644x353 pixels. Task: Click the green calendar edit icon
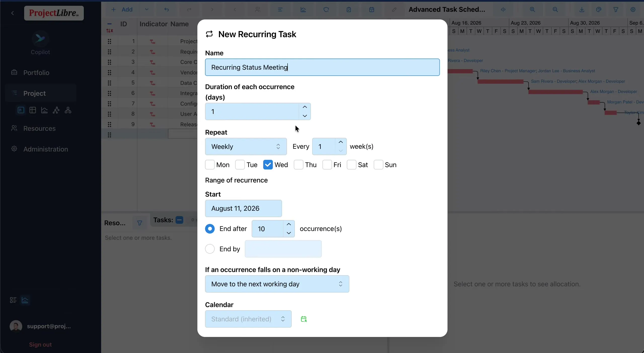(304, 319)
